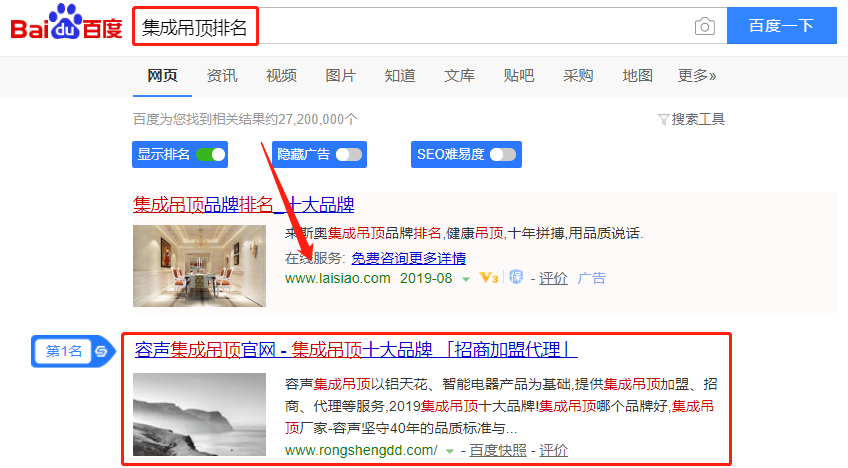Open camera image search icon

704,26
